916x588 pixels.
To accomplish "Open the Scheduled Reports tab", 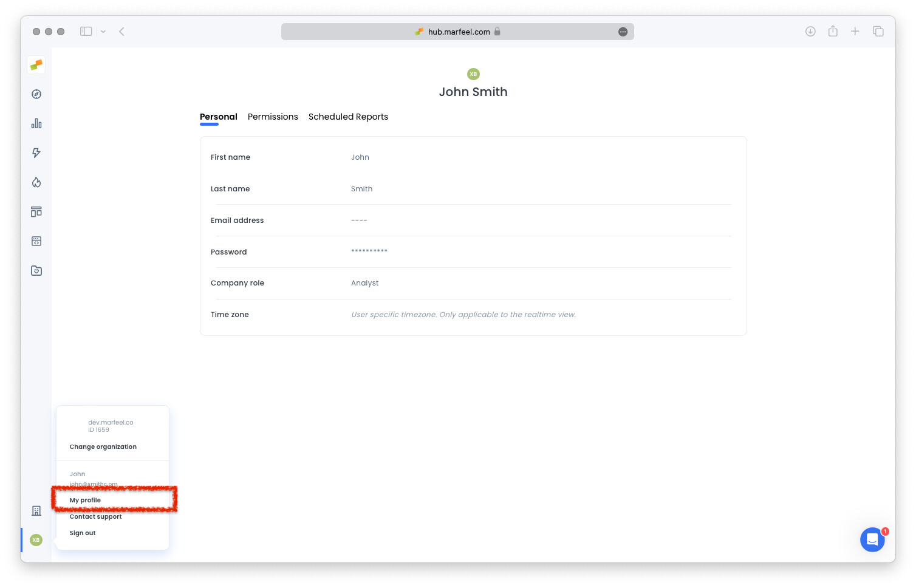I will [348, 117].
